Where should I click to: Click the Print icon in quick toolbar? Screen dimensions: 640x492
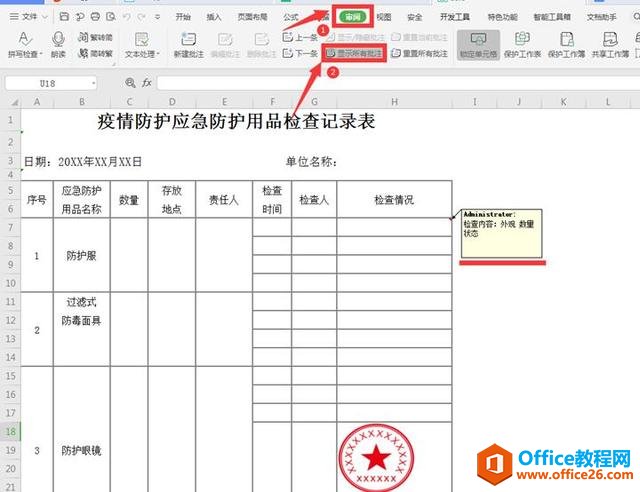coord(96,16)
